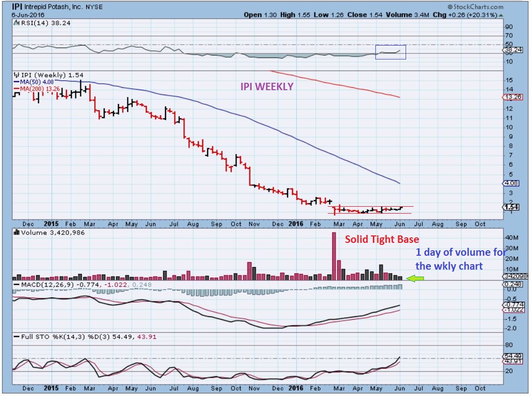The height and width of the screenshot is (396, 532).
Task: Click the 4.08 price tag on right axis
Action: 511,183
